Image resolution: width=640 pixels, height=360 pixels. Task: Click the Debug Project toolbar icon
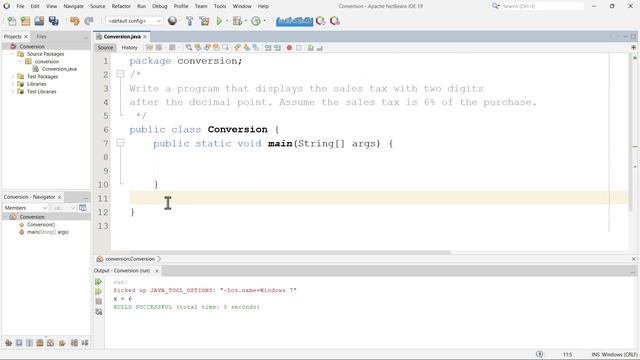tap(237, 21)
